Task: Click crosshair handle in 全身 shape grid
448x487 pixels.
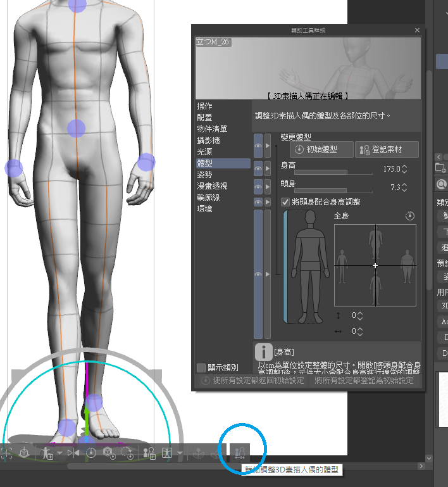Action: pyautogui.click(x=375, y=265)
